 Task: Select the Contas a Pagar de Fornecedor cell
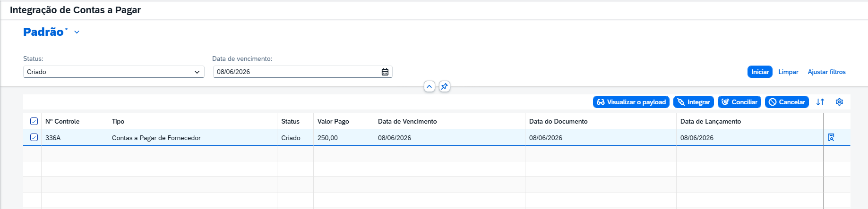[192, 138]
